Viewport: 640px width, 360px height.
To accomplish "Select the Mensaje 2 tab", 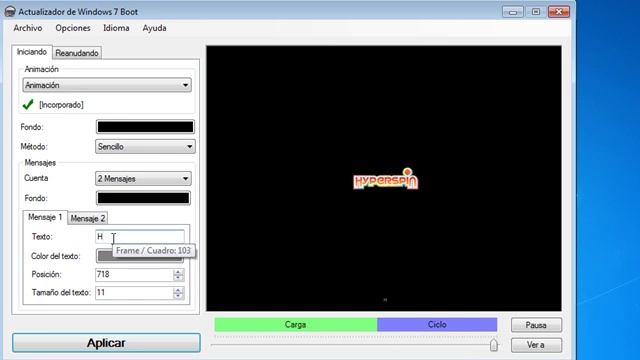I will pyautogui.click(x=88, y=218).
